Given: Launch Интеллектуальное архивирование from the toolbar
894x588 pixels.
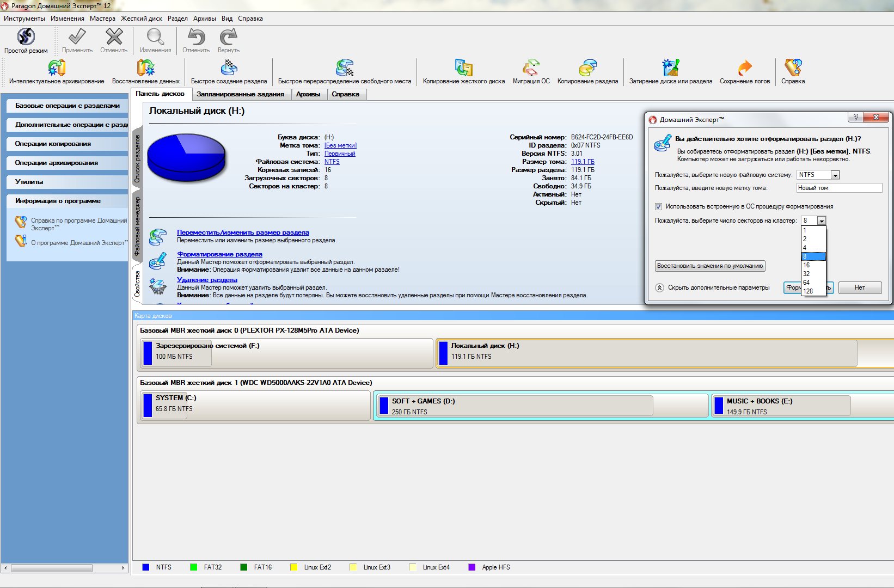Looking at the screenshot, I should coord(57,68).
